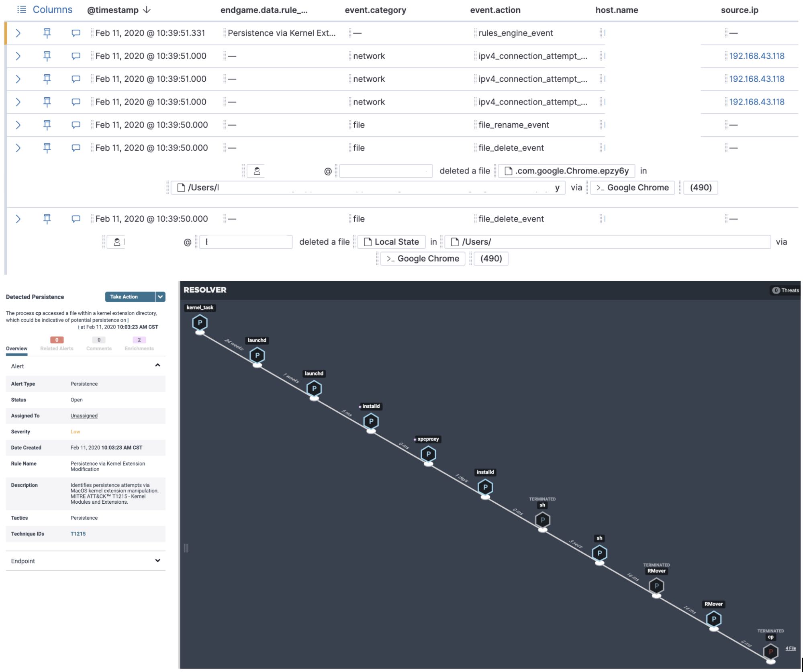Click the 4 File badge on cp node
This screenshot has width=803, height=672.
(x=793, y=650)
